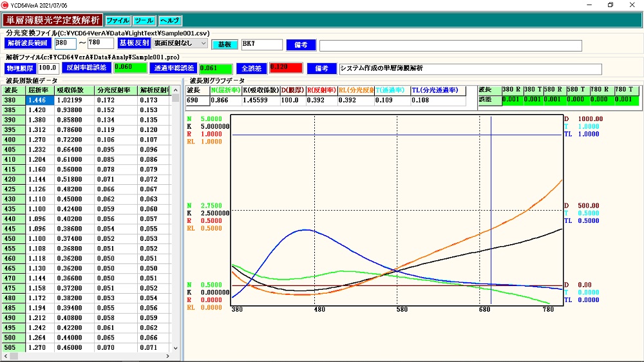Open the ヘルプ menu
The width and height of the screenshot is (644, 362).
169,21
